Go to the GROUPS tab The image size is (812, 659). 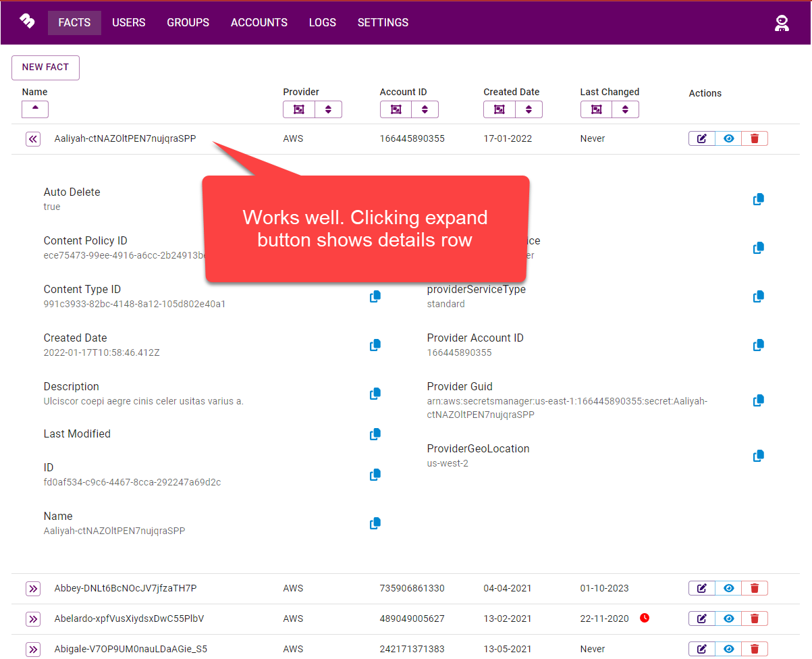(188, 22)
